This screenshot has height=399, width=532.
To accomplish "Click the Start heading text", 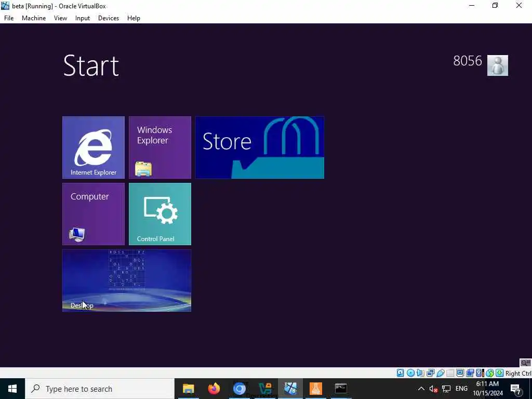I will (91, 65).
